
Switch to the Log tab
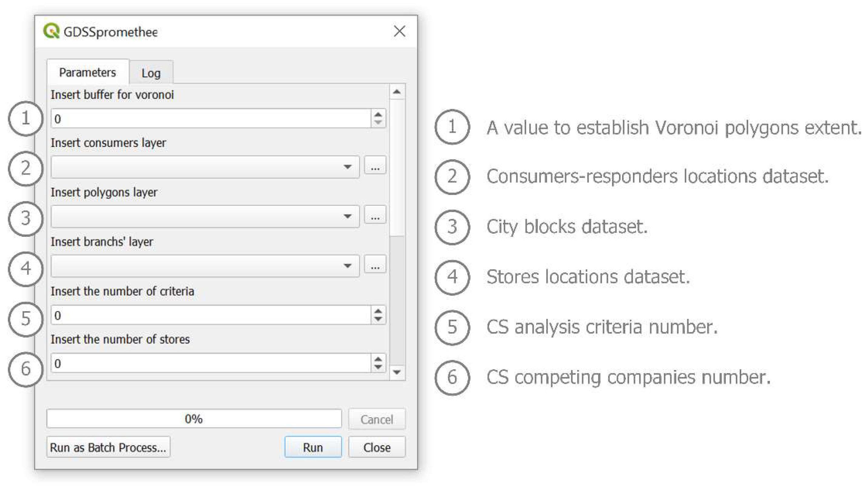tap(151, 73)
